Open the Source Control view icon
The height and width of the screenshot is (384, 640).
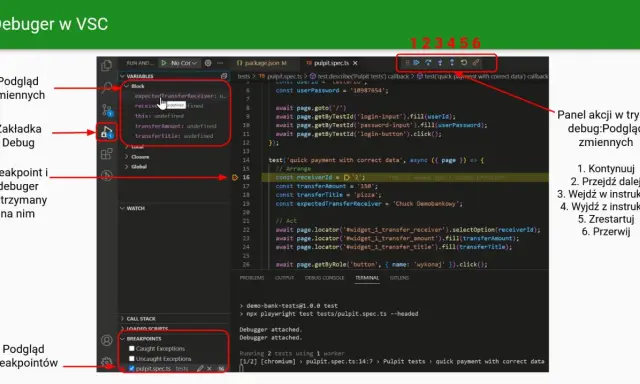(x=107, y=110)
